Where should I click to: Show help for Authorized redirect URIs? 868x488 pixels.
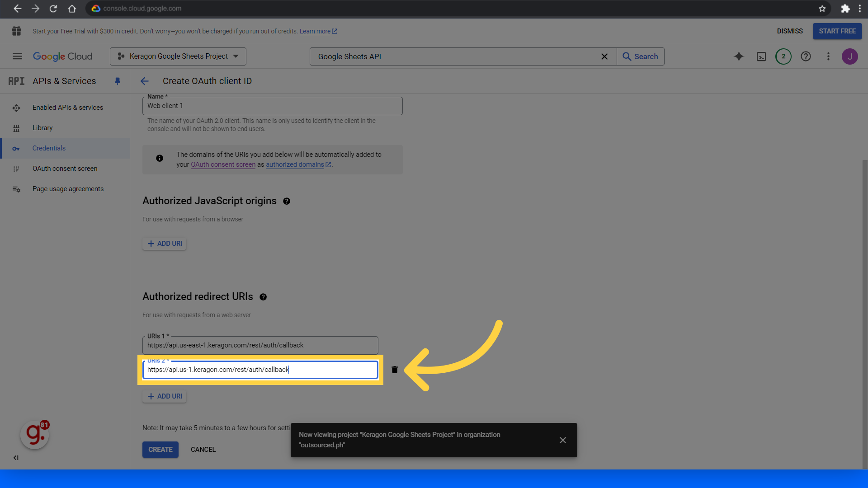(263, 297)
